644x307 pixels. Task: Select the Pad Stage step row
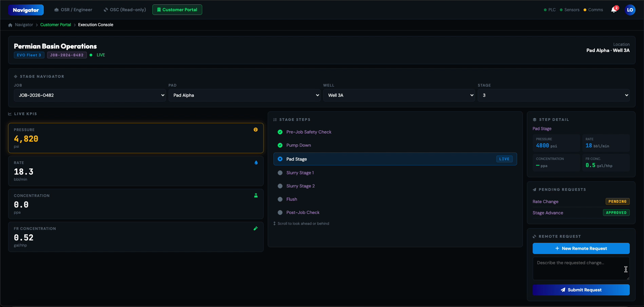coord(395,159)
